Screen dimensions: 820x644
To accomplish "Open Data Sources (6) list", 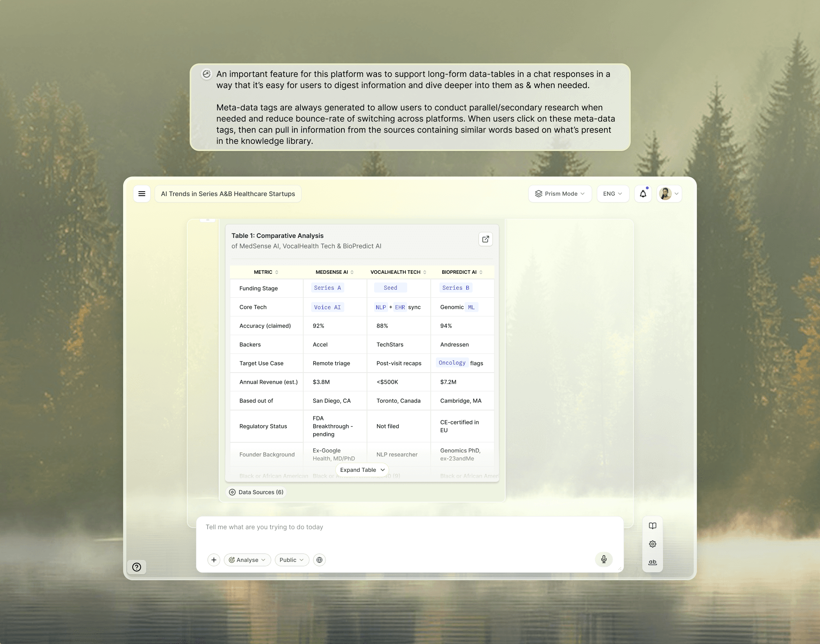I will click(256, 492).
